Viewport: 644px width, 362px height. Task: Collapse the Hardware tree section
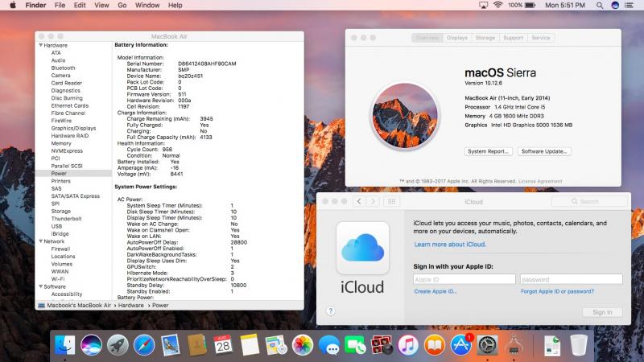[41, 45]
